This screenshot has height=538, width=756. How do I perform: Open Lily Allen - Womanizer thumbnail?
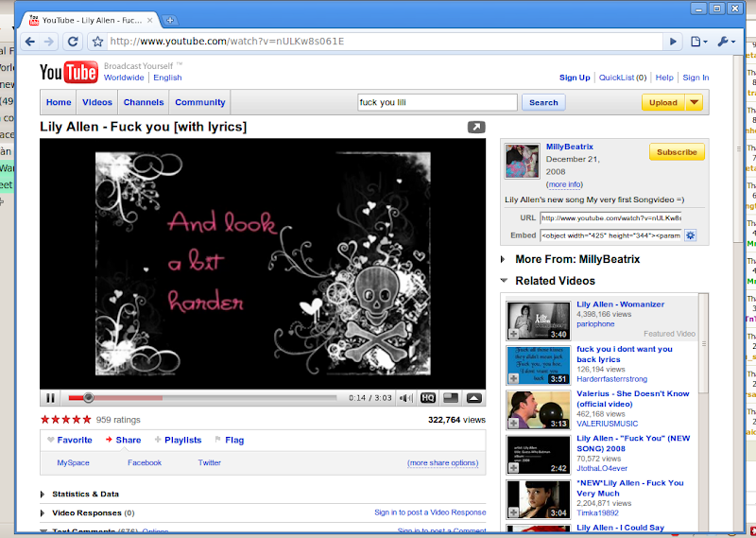click(538, 321)
